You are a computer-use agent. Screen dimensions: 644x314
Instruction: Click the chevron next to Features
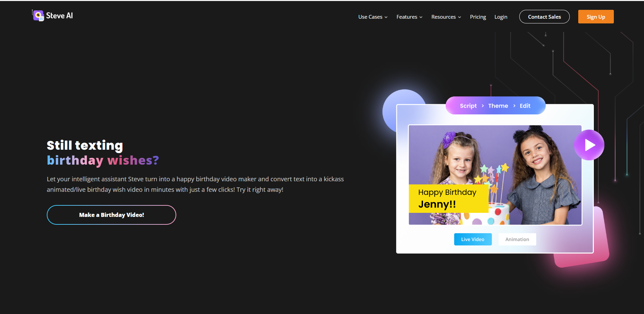421,17
